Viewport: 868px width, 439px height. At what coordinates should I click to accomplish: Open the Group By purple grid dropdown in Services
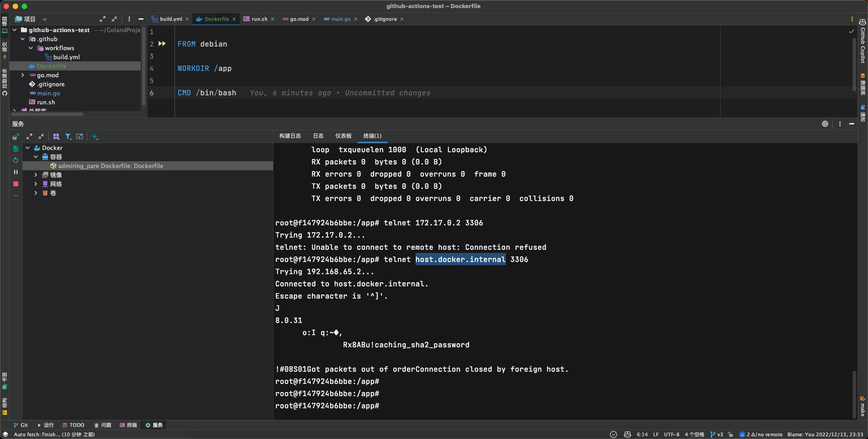coord(56,136)
